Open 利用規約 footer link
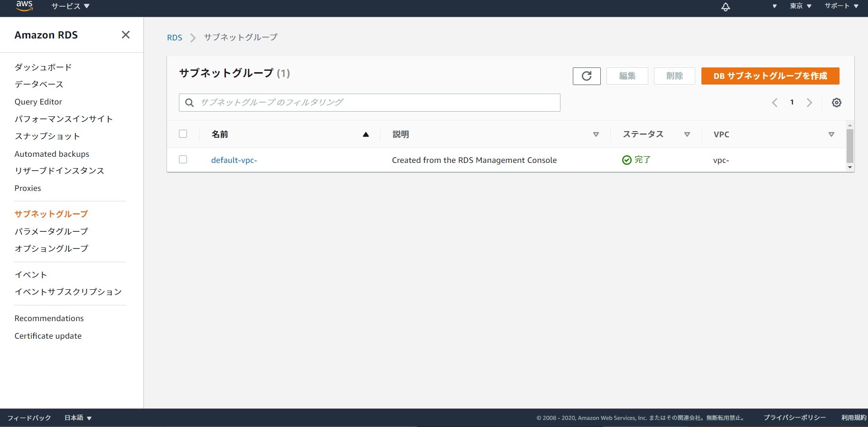 click(853, 418)
